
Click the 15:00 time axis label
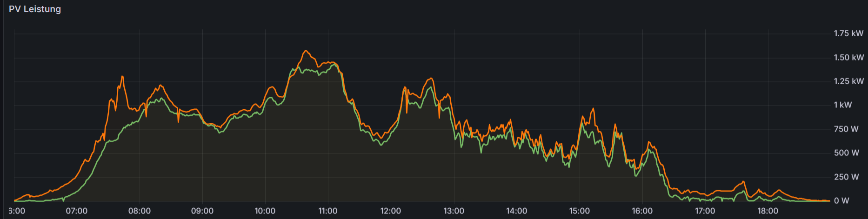point(579,211)
